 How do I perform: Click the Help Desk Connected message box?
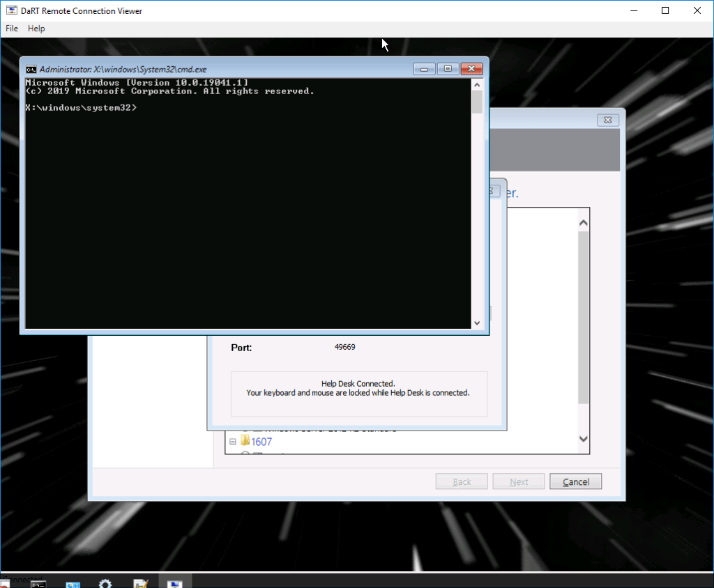tap(359, 394)
